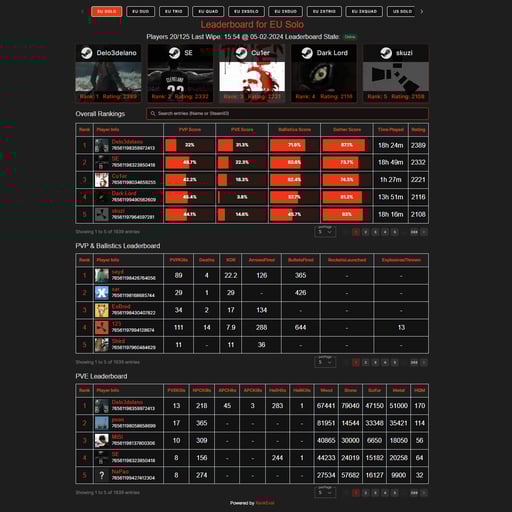Click the search entries input field
The image size is (512, 512).
(x=287, y=114)
